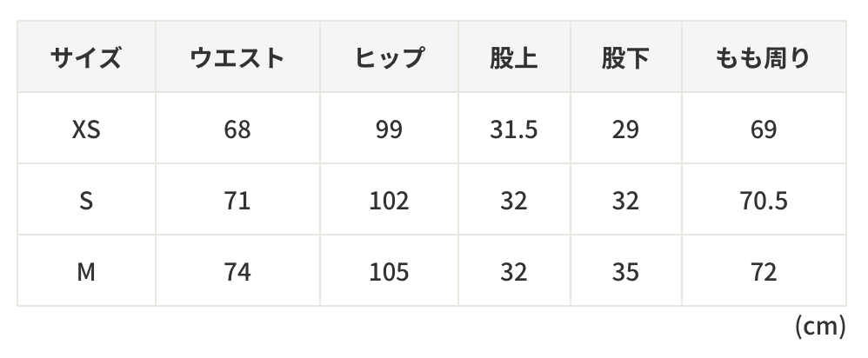Click the S waist value 71
The width and height of the screenshot is (868, 358).
pos(237,201)
